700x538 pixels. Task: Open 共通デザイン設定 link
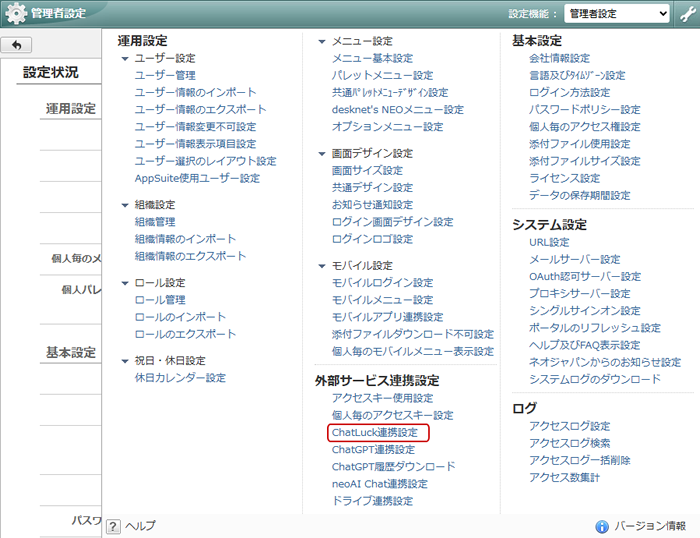372,188
